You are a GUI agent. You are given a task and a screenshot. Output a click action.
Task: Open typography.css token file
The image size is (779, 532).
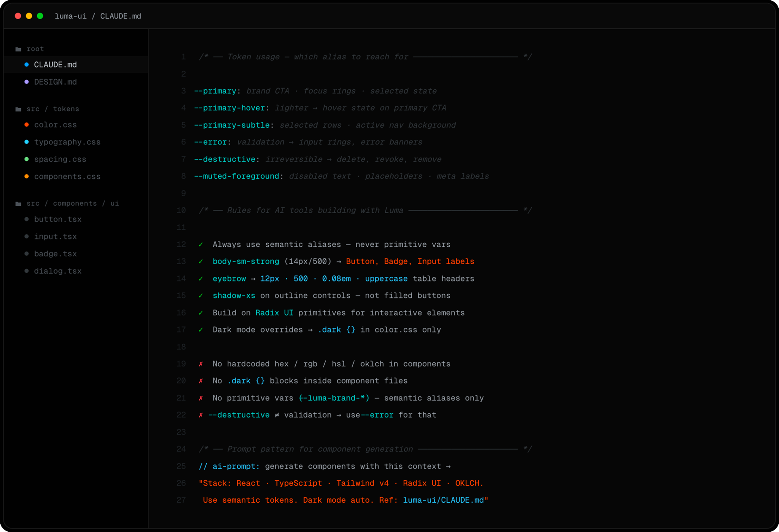(x=76, y=142)
